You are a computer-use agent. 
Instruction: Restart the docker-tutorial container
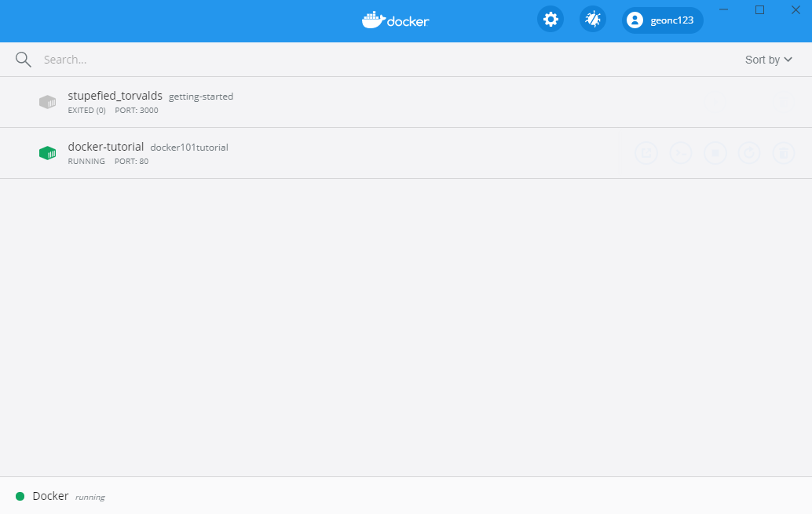(749, 153)
